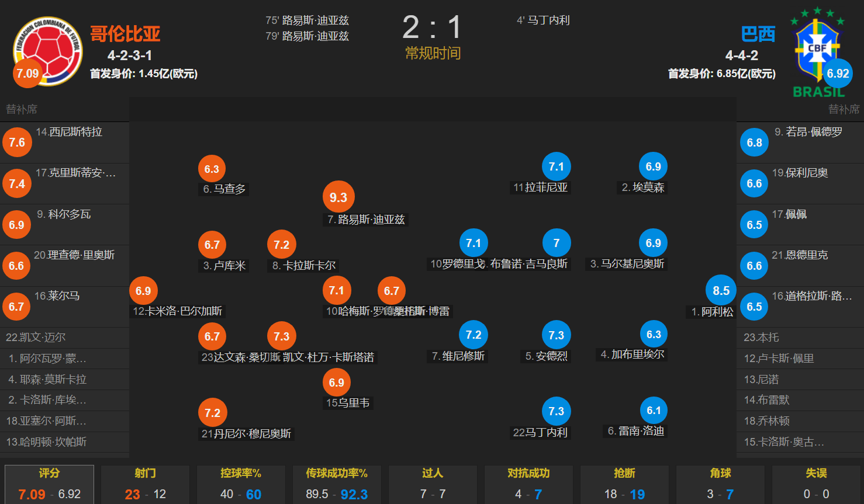Click the 抢断 tackles tab
The width and height of the screenshot is (864, 504).
point(624,484)
